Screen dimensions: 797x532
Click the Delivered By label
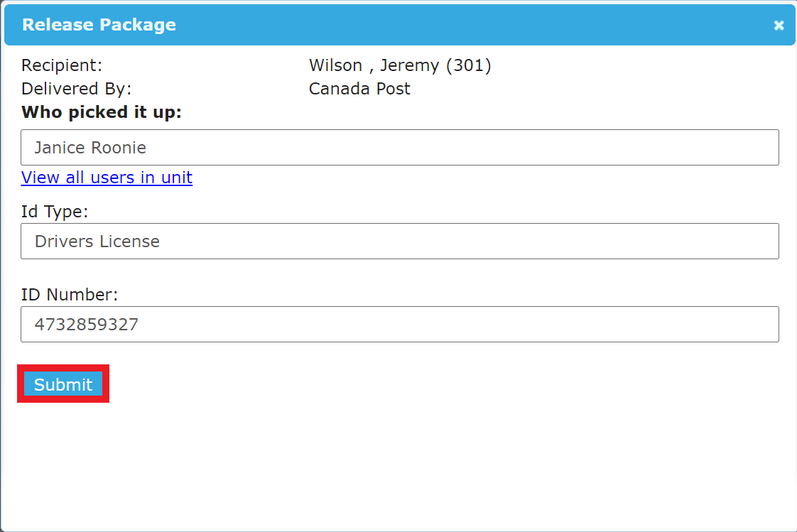coord(76,88)
